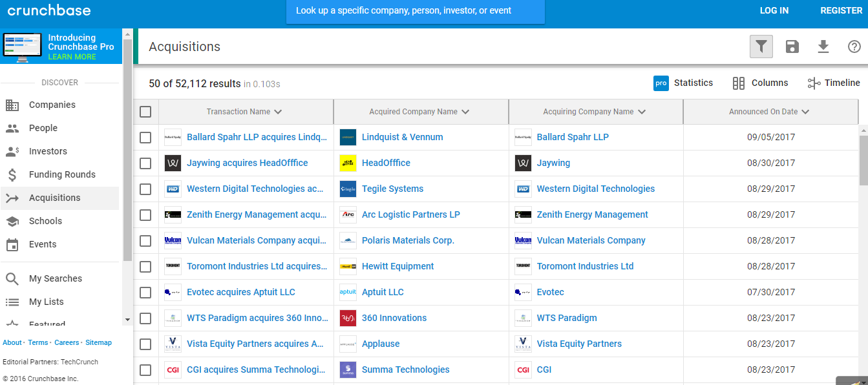Open the Transaction Name column dropdown

click(x=278, y=112)
